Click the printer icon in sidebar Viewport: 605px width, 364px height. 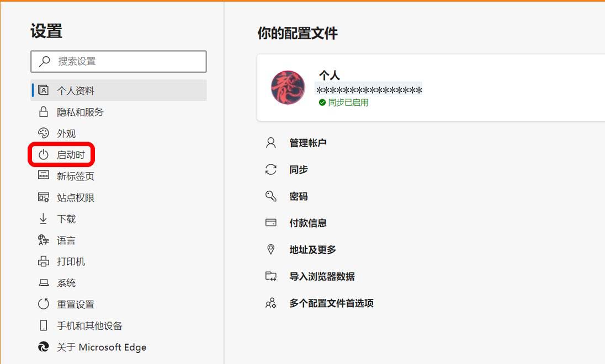(x=44, y=261)
